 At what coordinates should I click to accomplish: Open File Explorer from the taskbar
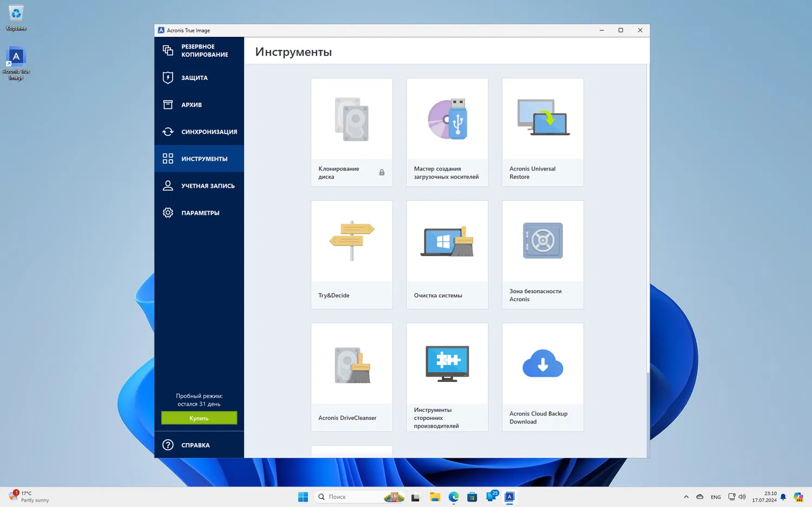(x=435, y=497)
